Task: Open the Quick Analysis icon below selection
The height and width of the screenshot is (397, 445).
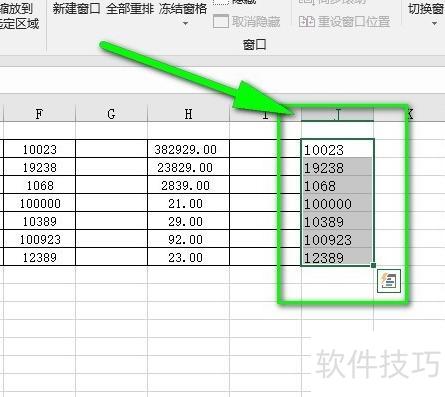Action: tap(389, 281)
